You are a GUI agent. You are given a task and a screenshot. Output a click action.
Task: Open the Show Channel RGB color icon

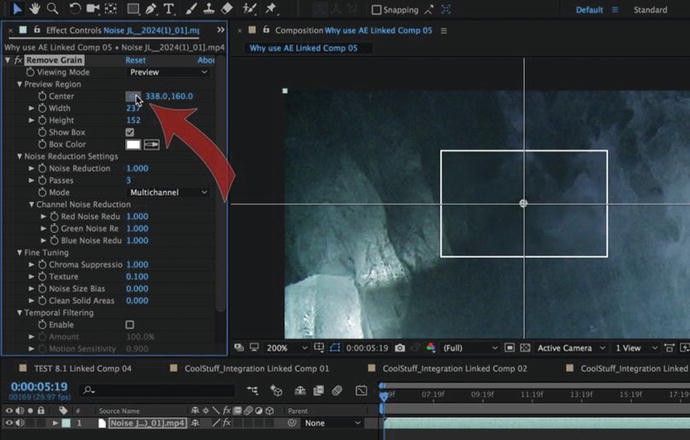[431, 348]
